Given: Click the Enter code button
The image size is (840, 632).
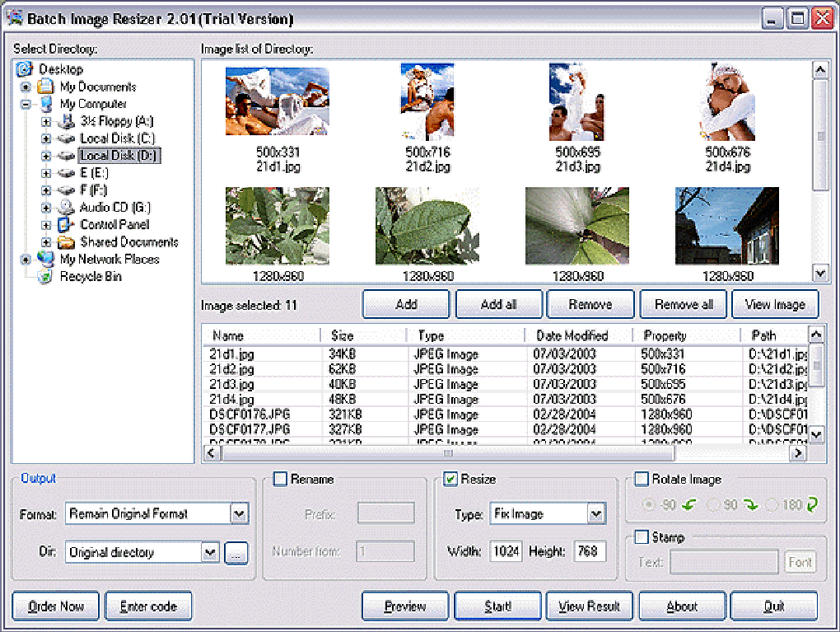Looking at the screenshot, I should click(148, 606).
